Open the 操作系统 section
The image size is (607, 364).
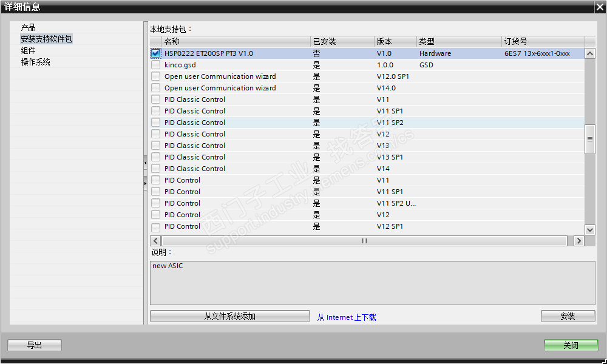pos(36,62)
